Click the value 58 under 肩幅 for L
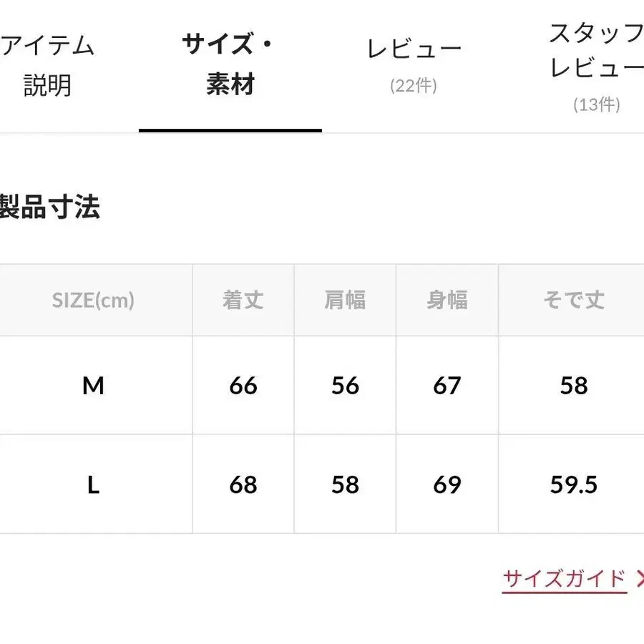Image resolution: width=644 pixels, height=644 pixels. (x=346, y=484)
